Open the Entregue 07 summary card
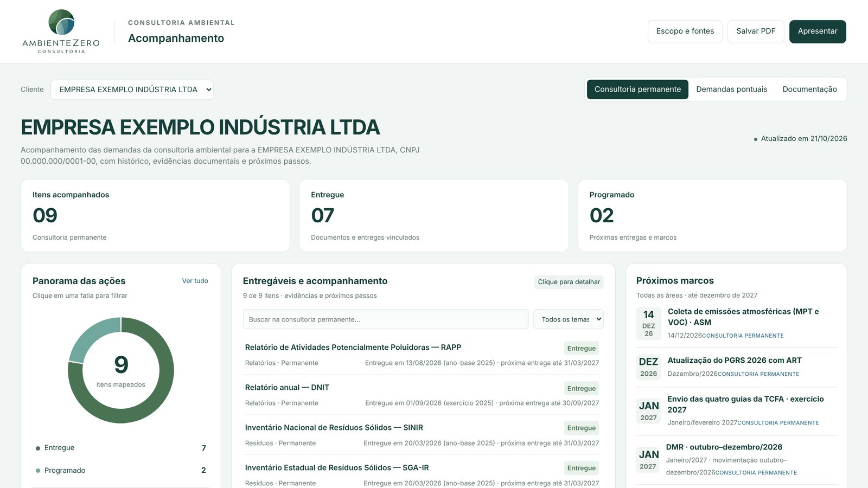 (433, 215)
